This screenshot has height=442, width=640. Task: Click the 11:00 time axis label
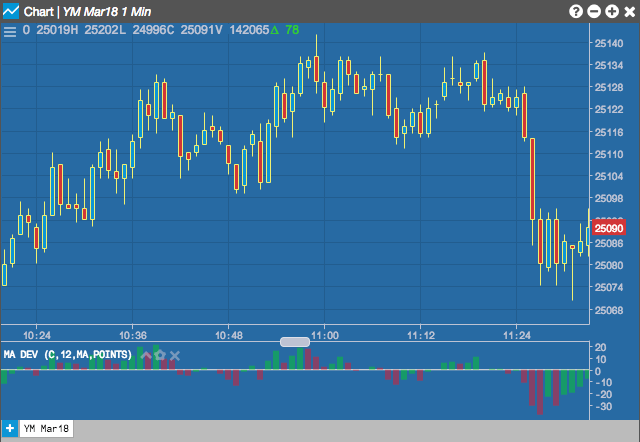325,335
